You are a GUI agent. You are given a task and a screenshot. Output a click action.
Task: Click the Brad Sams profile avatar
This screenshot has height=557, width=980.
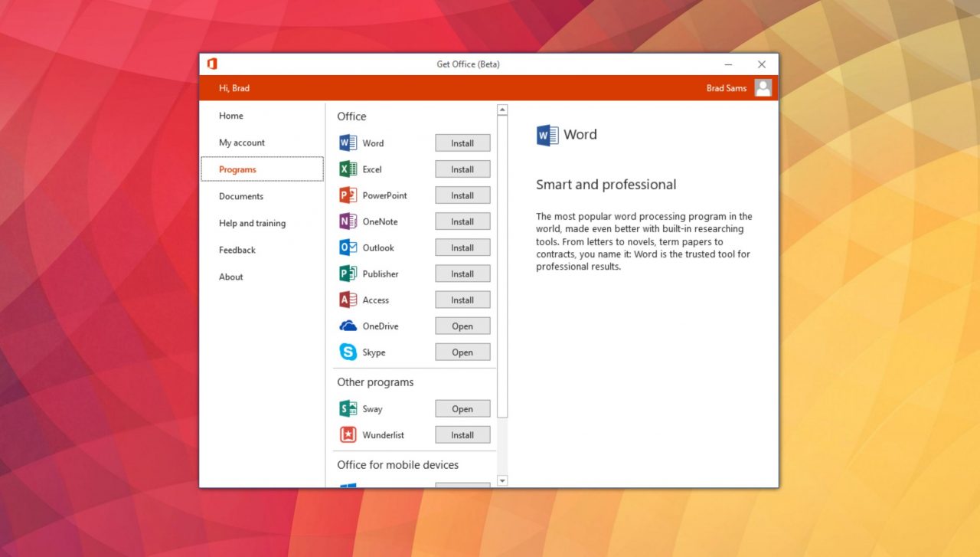(763, 87)
